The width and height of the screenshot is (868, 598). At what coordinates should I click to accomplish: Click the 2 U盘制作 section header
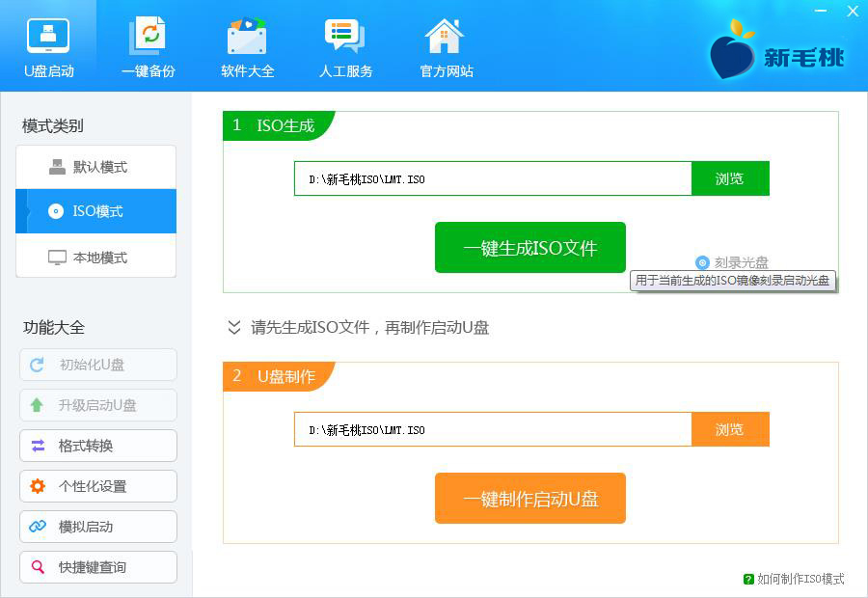click(x=279, y=376)
